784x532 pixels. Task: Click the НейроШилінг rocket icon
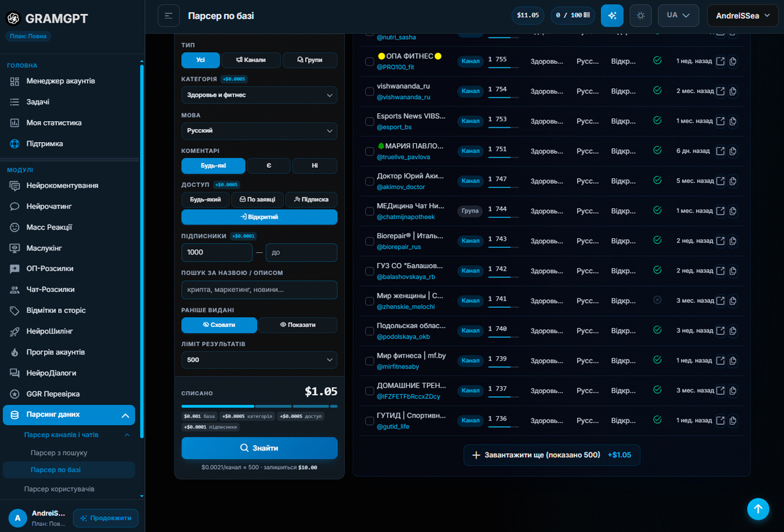(15, 331)
